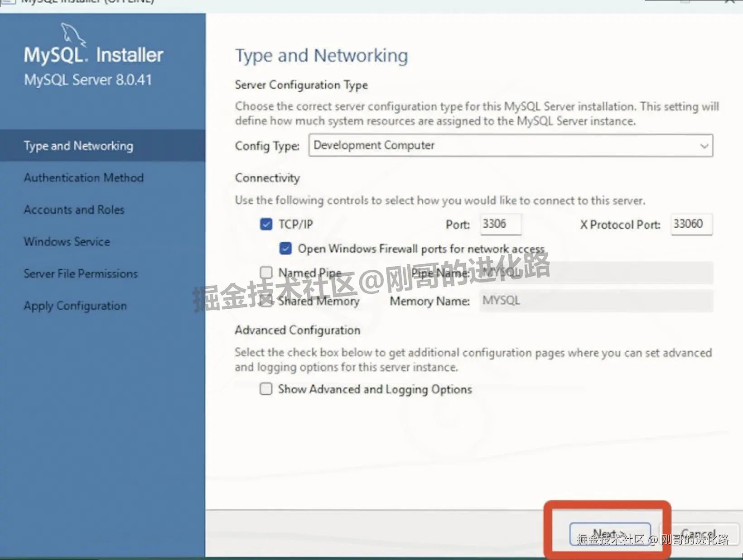Image resolution: width=743 pixels, height=560 pixels.
Task: Open the Windows Service step
Action: click(66, 241)
